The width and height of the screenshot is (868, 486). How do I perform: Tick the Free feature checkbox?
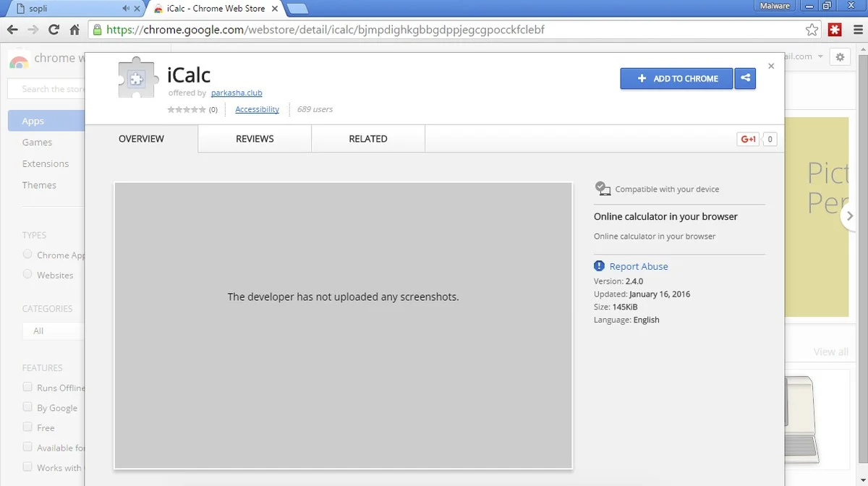pos(27,427)
